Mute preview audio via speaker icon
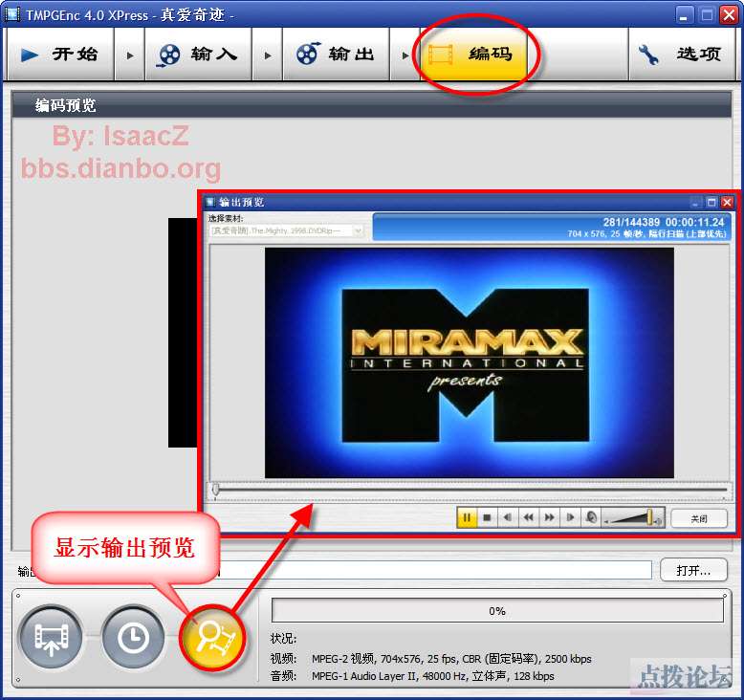Image resolution: width=744 pixels, height=700 pixels. click(x=591, y=517)
